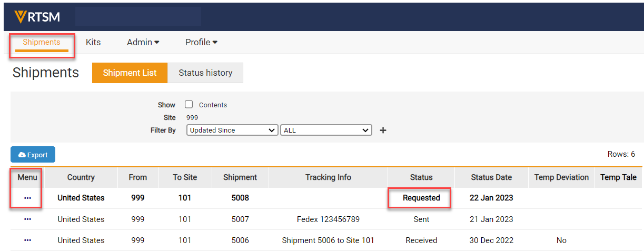This screenshot has width=644, height=252.
Task: Open the ALL filter value dropdown
Action: 326,130
